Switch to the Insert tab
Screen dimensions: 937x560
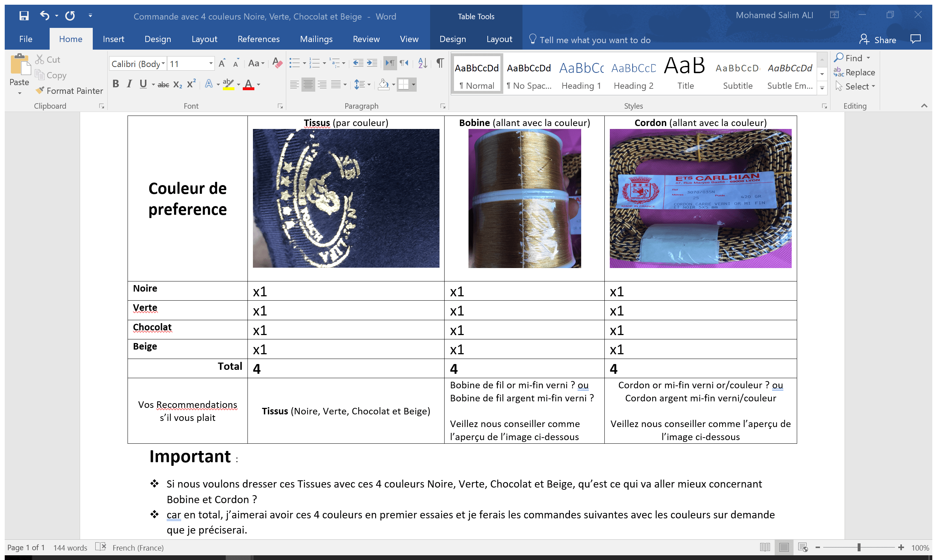point(113,39)
